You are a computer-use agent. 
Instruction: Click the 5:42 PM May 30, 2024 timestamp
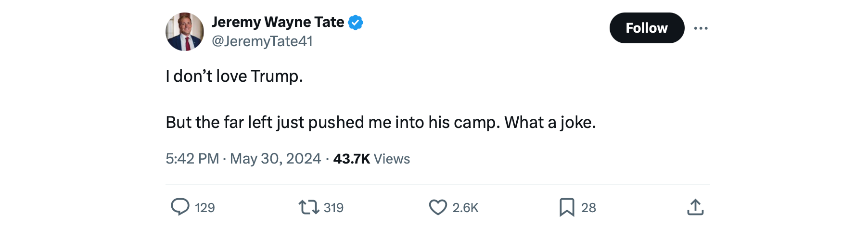point(243,159)
